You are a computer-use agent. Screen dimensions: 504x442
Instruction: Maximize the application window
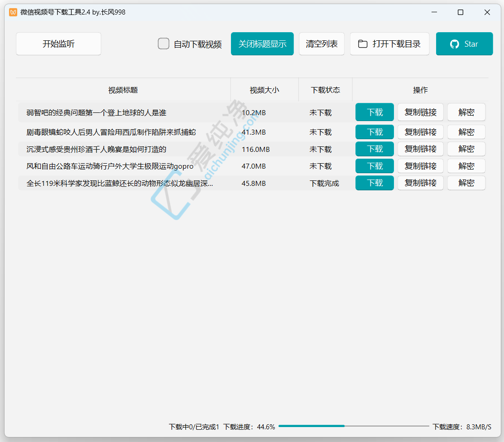point(461,12)
